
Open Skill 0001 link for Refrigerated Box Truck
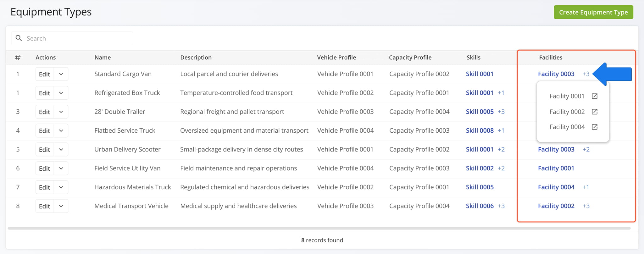click(480, 93)
